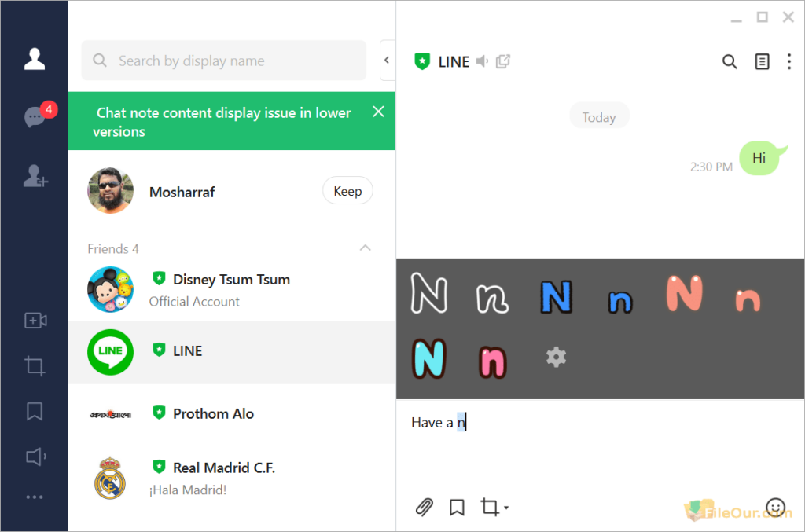
Task: Collapse the Friends 4 list
Action: (x=365, y=248)
